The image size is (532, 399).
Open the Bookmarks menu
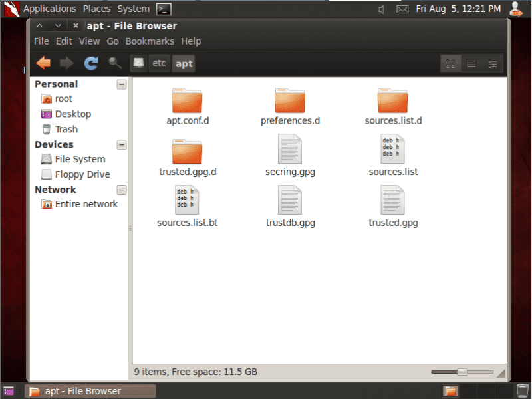[x=150, y=41]
